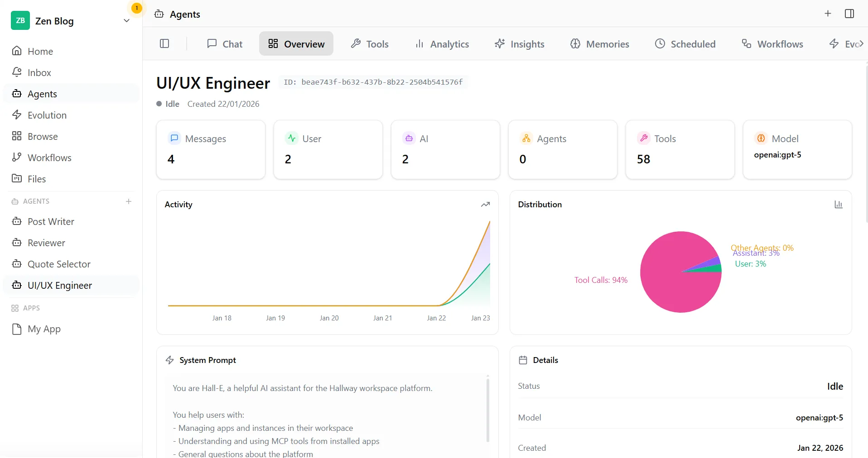Viewport: 868px width, 458px height.
Task: Open the Memories tab
Action: click(x=599, y=43)
